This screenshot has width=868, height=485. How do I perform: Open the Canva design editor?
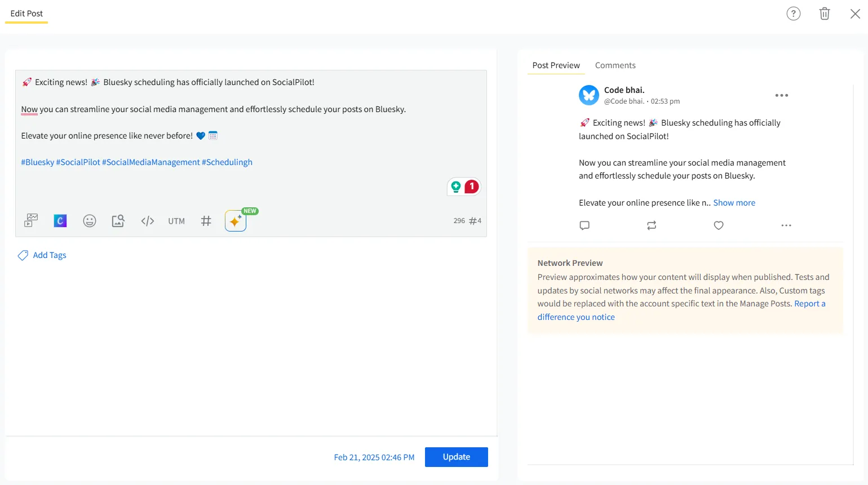[x=60, y=220]
